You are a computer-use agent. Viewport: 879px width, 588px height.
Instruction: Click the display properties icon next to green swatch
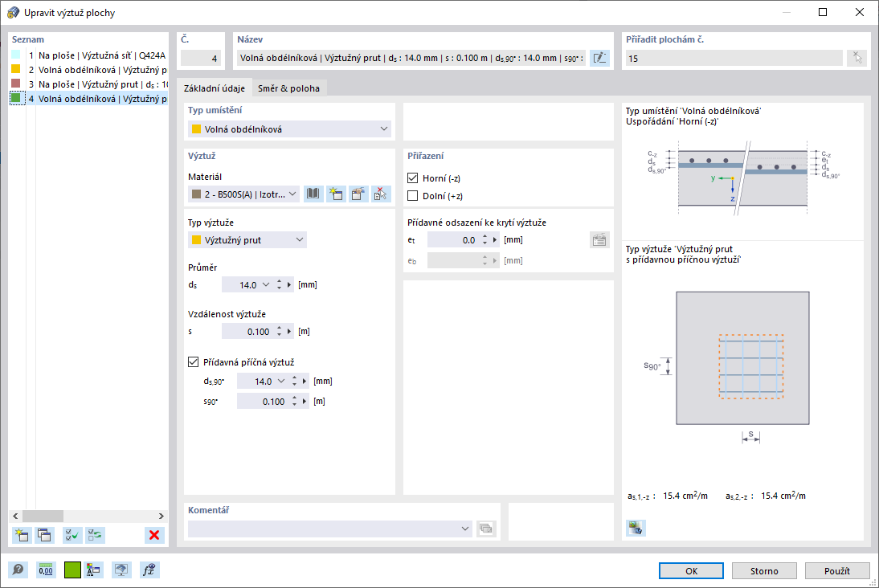(x=93, y=570)
